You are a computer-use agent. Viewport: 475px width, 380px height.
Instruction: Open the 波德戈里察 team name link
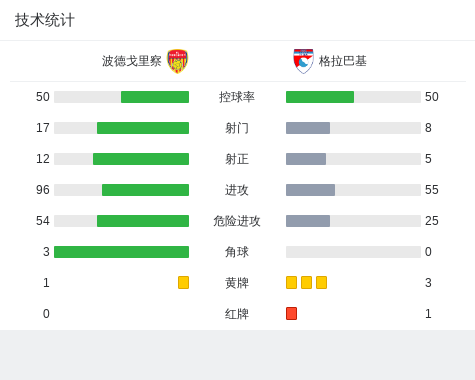(132, 61)
